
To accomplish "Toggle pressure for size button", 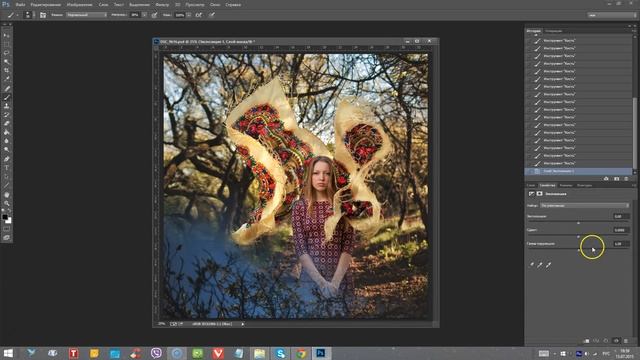I will [x=211, y=15].
